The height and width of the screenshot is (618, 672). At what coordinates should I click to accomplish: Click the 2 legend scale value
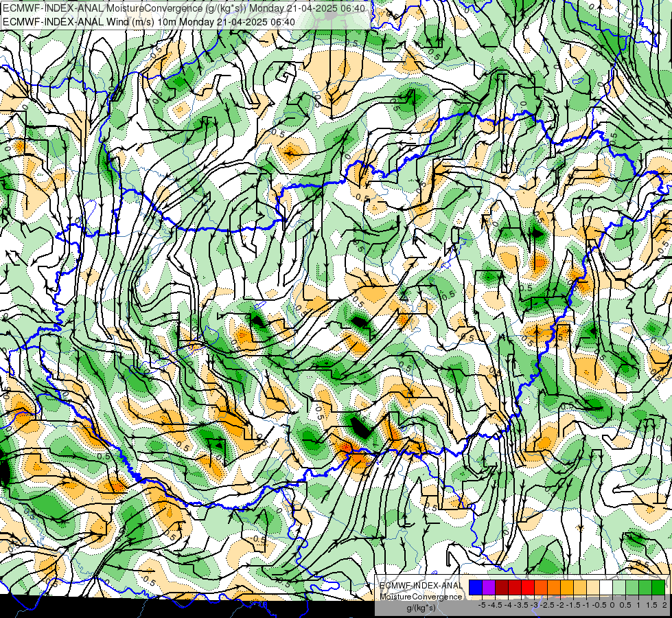[x=664, y=605]
